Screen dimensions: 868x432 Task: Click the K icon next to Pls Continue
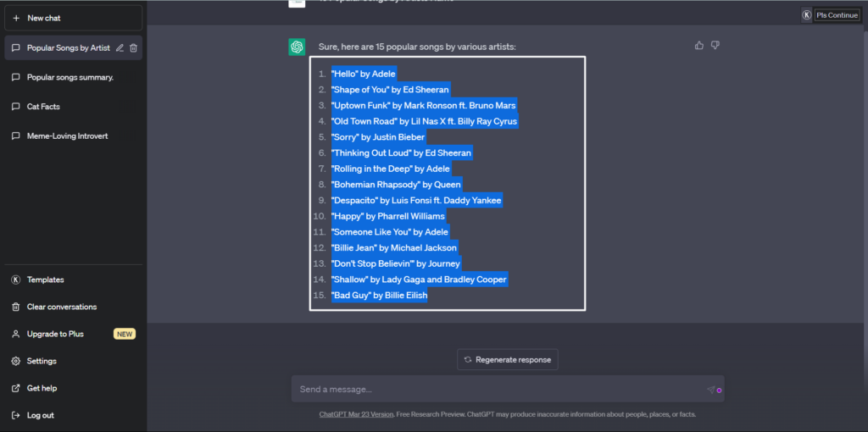coord(807,15)
